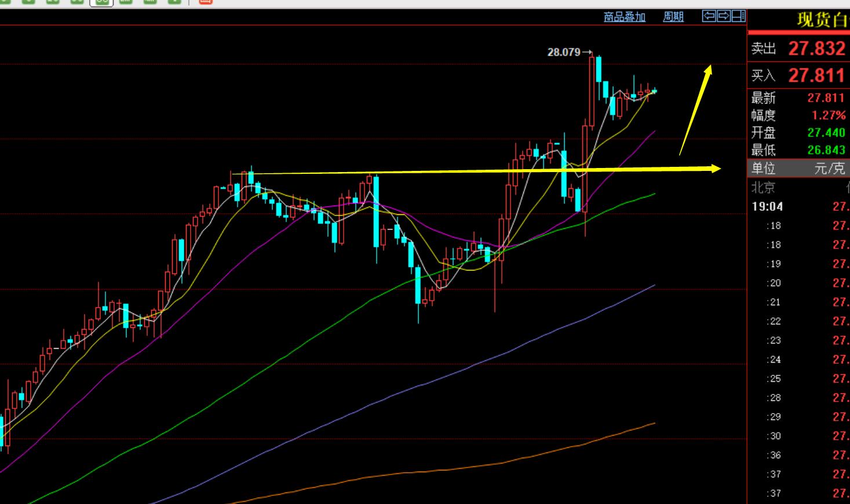Select the 最低 value 26.843

pyautogui.click(x=826, y=150)
